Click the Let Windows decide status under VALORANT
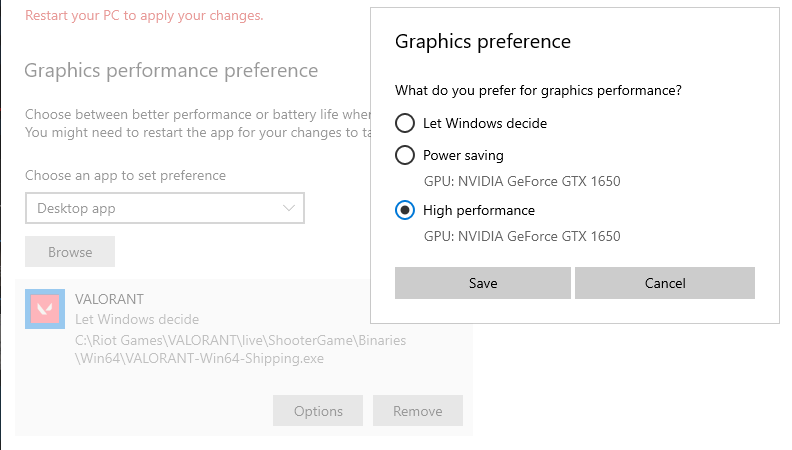The height and width of the screenshot is (450, 792). [x=137, y=319]
